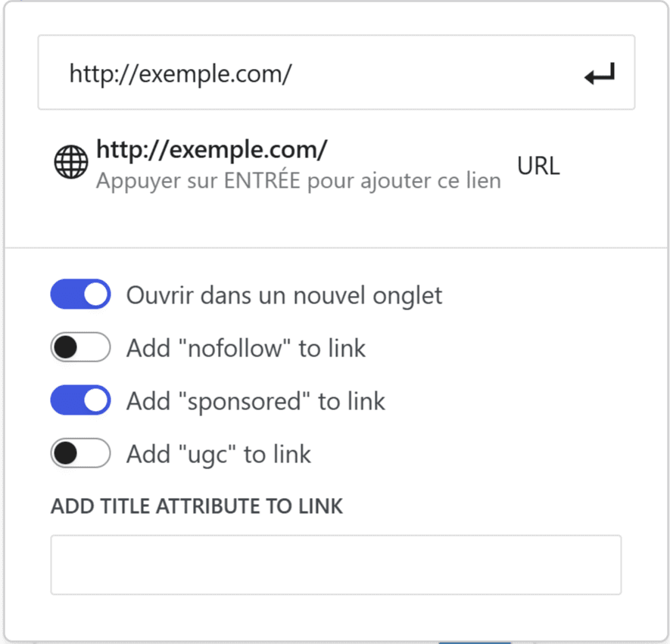Enable the "nofollow" toggle switch

pyautogui.click(x=80, y=347)
